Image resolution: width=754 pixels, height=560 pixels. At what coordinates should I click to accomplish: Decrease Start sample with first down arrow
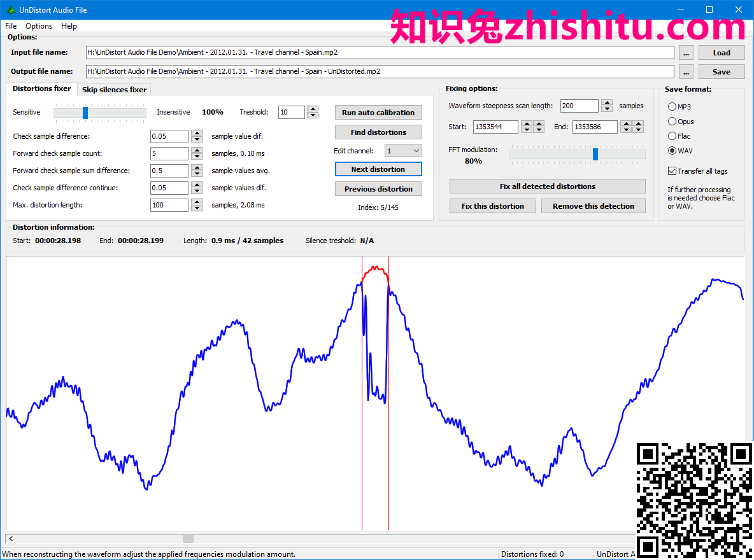click(x=527, y=130)
